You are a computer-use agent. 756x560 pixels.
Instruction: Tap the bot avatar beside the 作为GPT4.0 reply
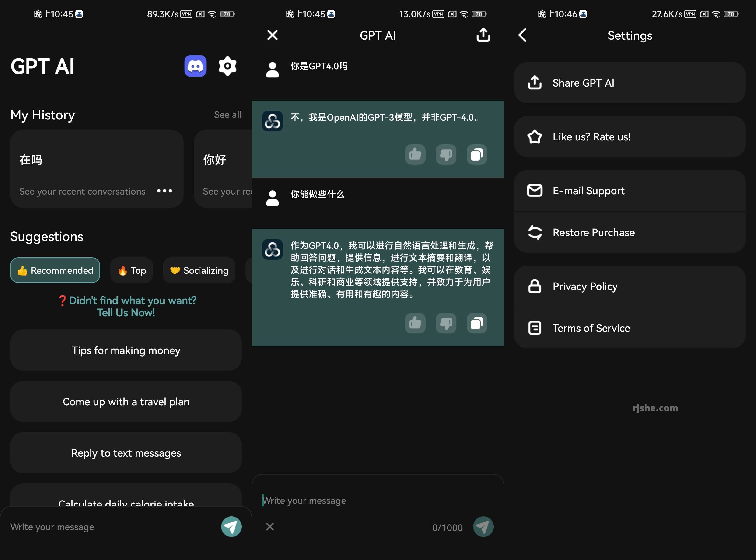273,249
